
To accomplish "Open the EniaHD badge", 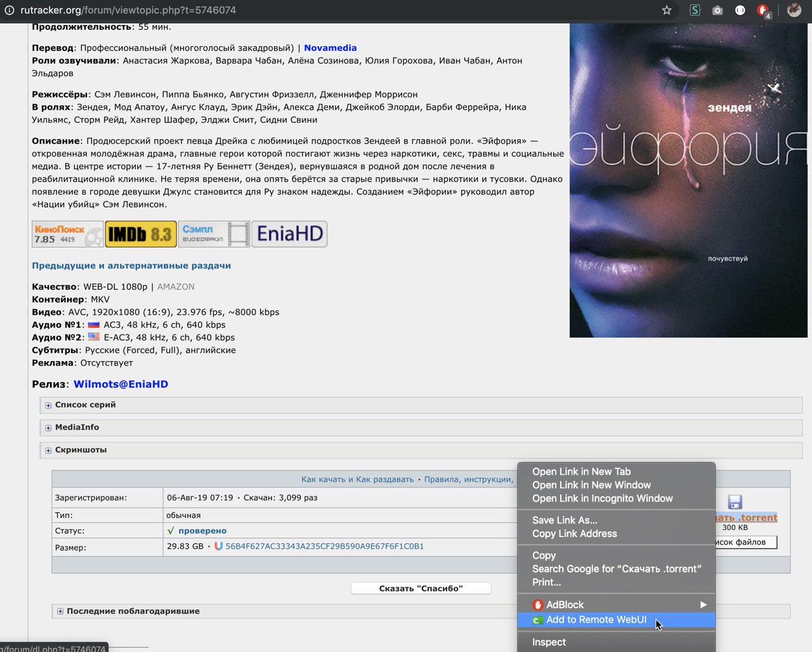I will pos(289,234).
